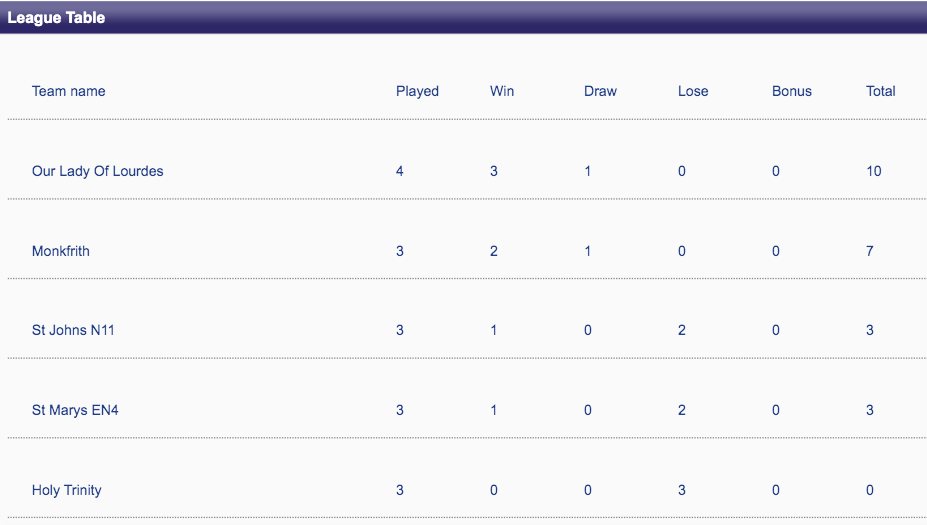This screenshot has width=927, height=525.
Task: Click the Draw column header
Action: pyautogui.click(x=600, y=91)
